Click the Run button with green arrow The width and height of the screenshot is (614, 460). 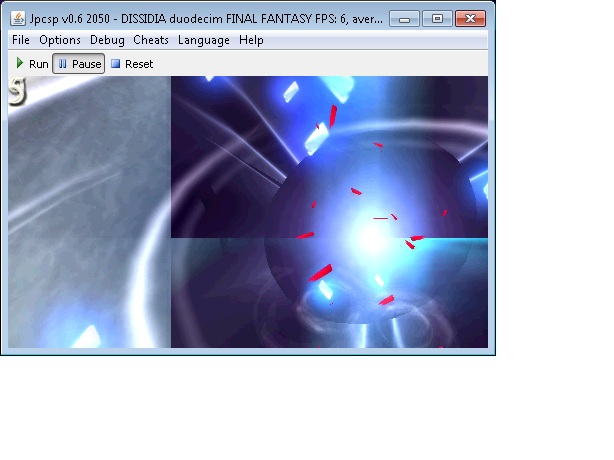(x=32, y=64)
